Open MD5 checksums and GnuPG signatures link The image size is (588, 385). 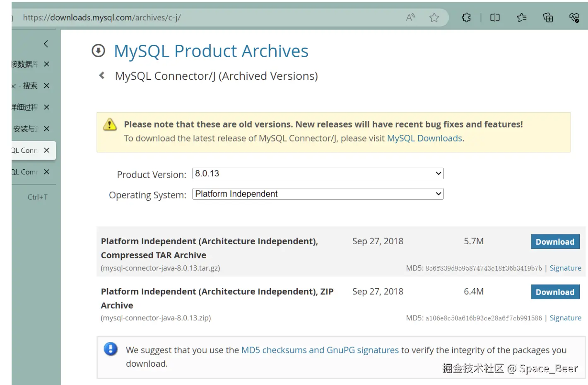[x=320, y=350]
